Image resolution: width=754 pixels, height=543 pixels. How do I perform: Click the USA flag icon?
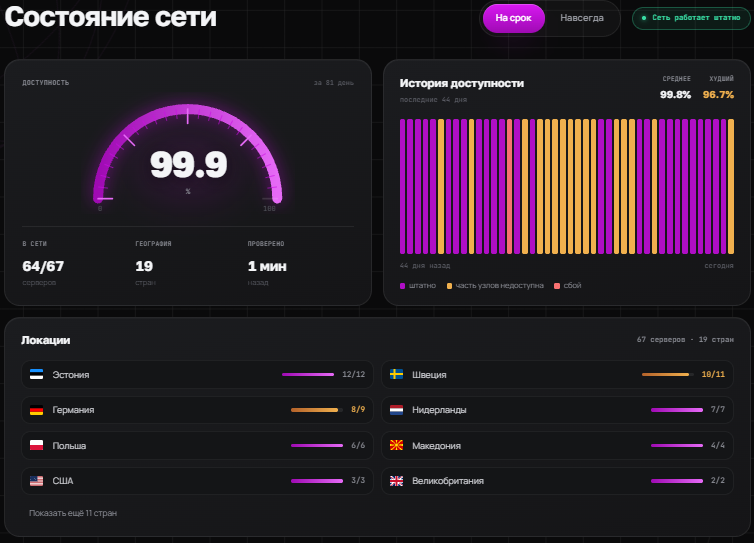pos(37,480)
